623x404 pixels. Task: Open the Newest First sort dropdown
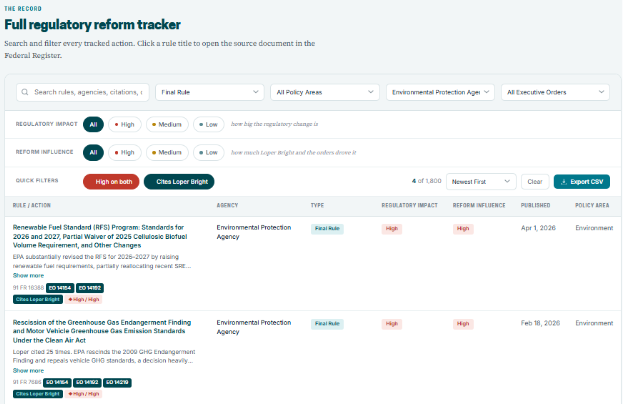point(481,182)
